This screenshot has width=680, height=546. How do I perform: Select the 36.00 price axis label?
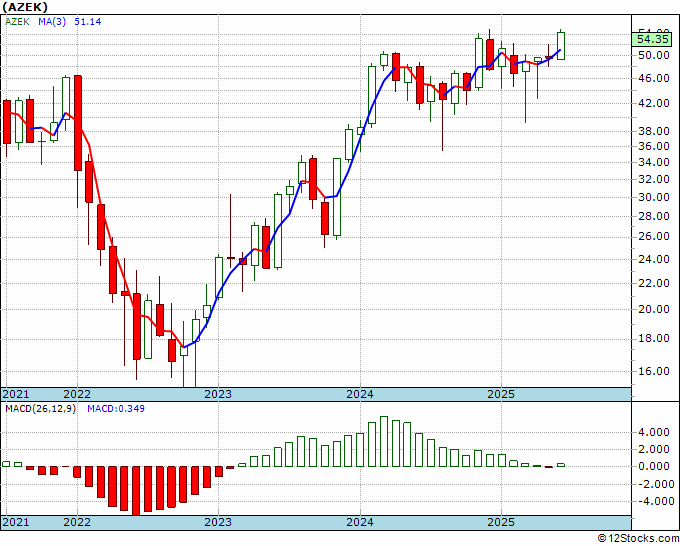pos(656,146)
